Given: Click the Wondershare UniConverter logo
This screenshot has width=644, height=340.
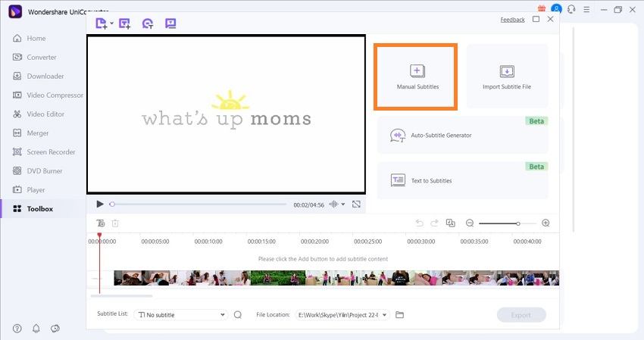Looking at the screenshot, I should [x=15, y=11].
